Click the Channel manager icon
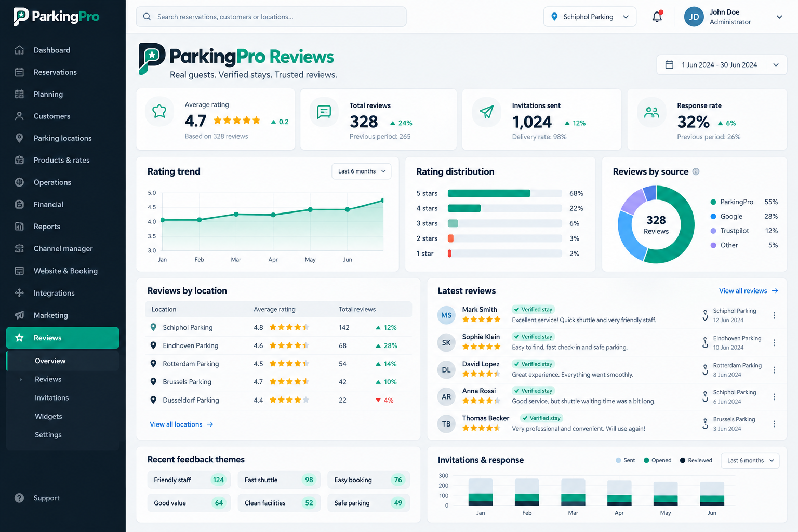This screenshot has width=798, height=532. tap(19, 248)
